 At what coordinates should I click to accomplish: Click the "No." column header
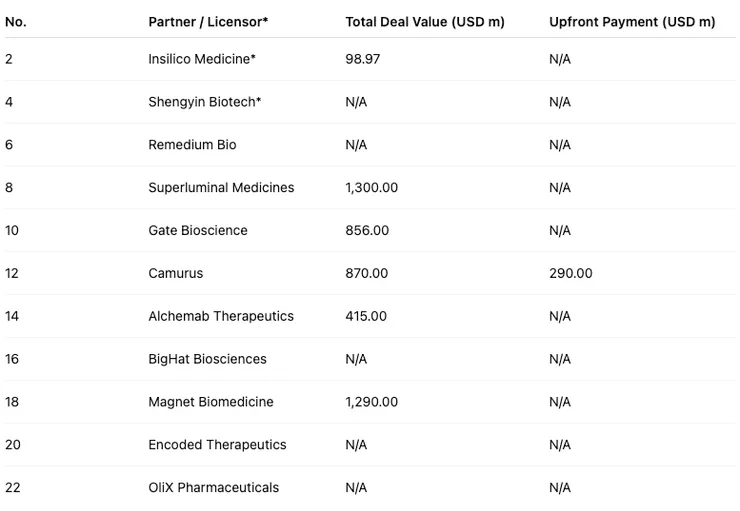tap(15, 22)
